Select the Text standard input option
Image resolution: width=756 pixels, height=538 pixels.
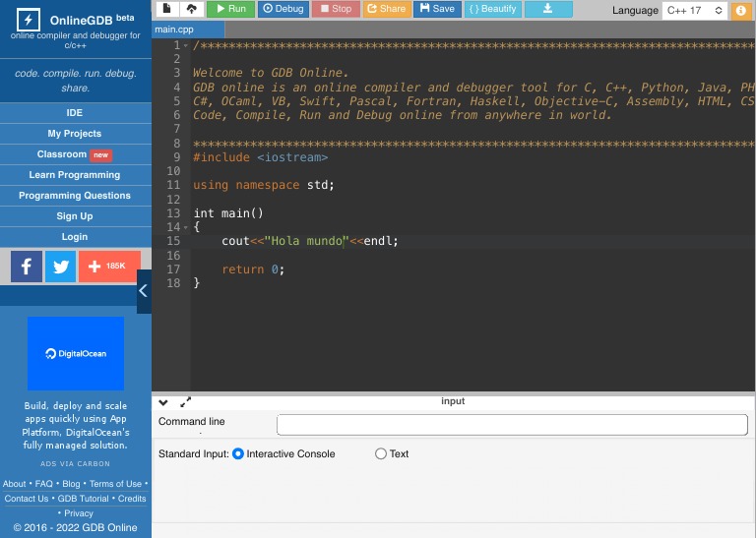381,454
